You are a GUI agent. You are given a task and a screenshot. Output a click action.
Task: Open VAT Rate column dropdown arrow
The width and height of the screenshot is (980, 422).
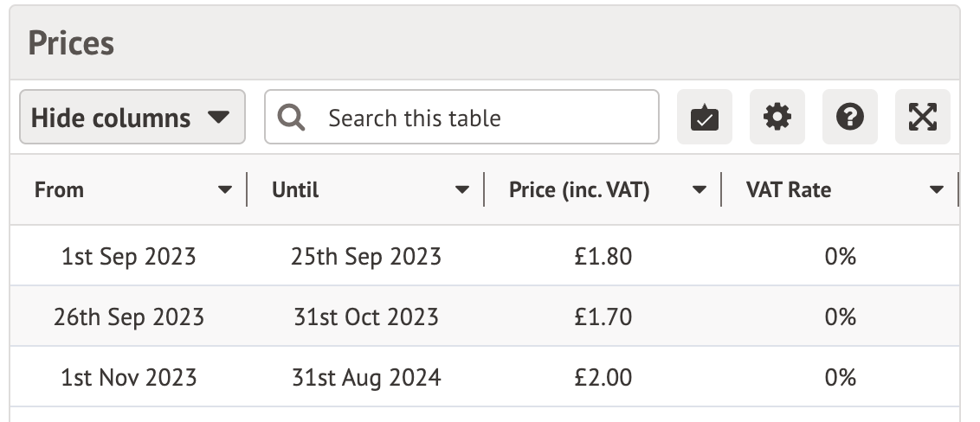coord(936,190)
